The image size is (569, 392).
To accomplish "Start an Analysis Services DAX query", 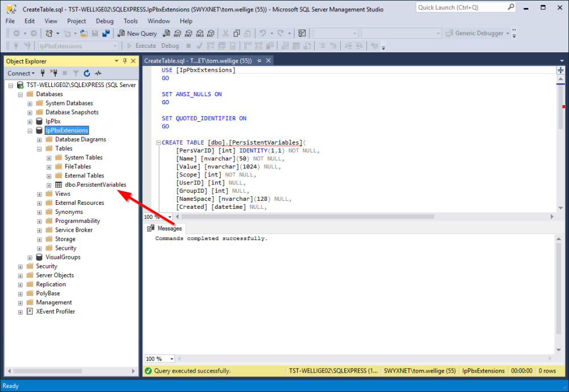I will (211, 34).
